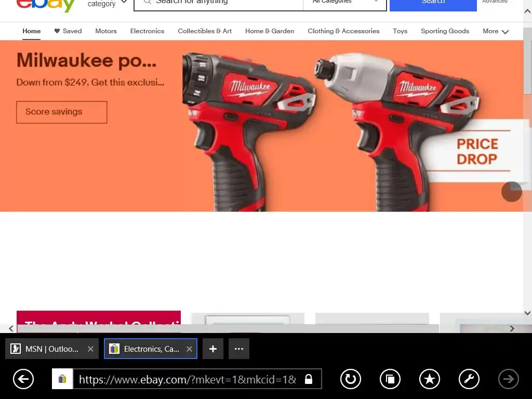Image resolution: width=532 pixels, height=399 pixels.
Task: Go back with the browser back arrow
Action: [23, 379]
